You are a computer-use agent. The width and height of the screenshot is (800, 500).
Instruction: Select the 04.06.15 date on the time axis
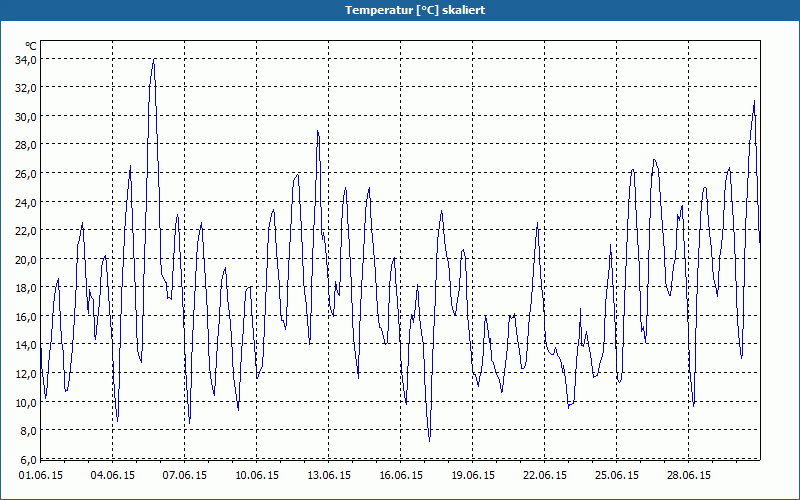[x=113, y=475]
